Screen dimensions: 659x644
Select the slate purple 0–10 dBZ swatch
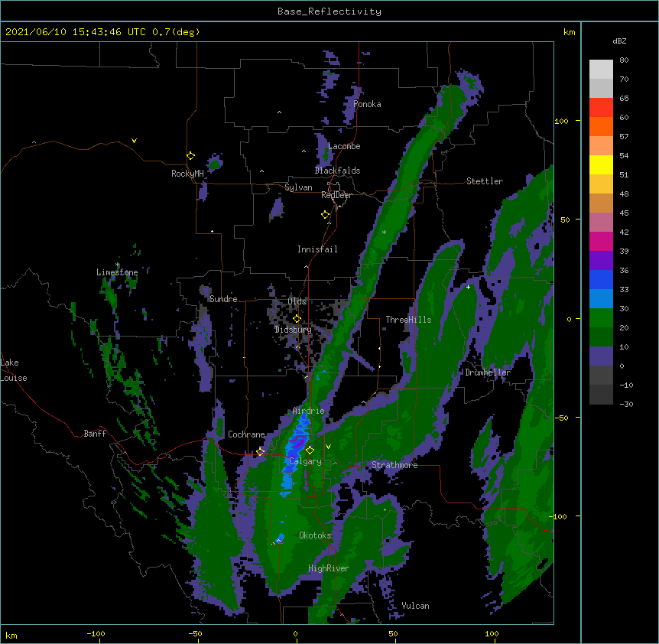point(601,356)
